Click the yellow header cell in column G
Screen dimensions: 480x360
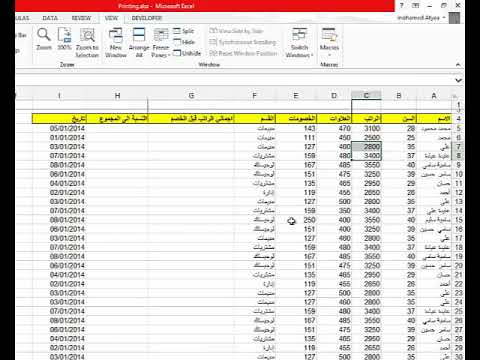pos(191,118)
